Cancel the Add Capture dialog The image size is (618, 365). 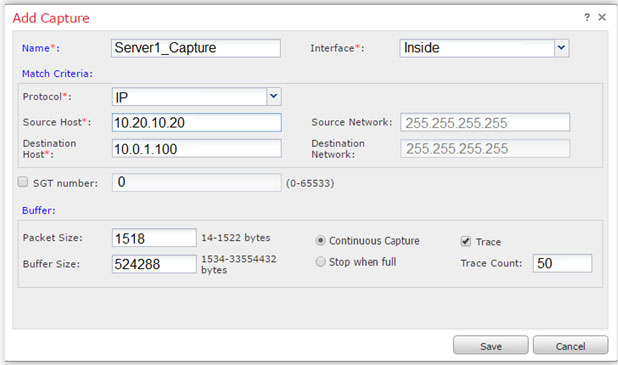tap(570, 346)
